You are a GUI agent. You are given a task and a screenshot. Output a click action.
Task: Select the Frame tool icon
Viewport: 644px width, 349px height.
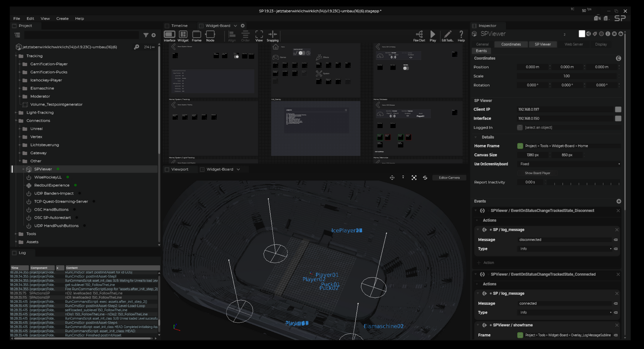pyautogui.click(x=196, y=35)
